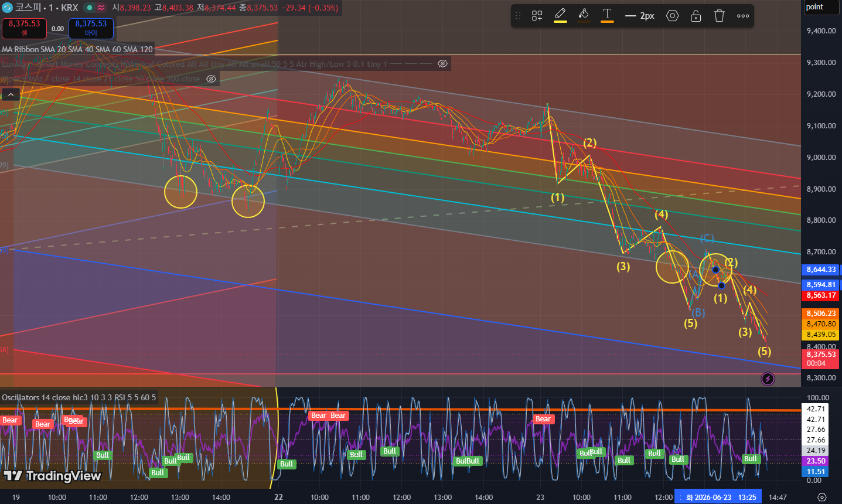Collapse the indicator legend with chevron
The image size is (842, 504).
coord(11,94)
